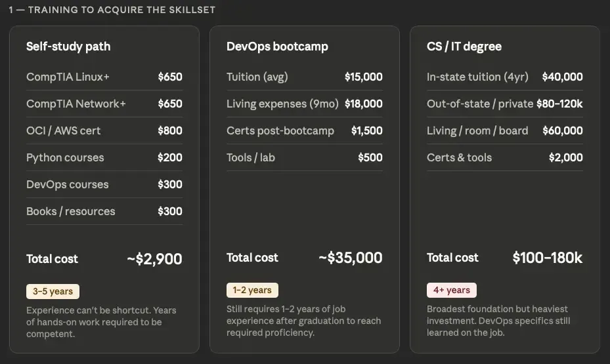Click the ~$35,000 total cost value

coord(351,258)
